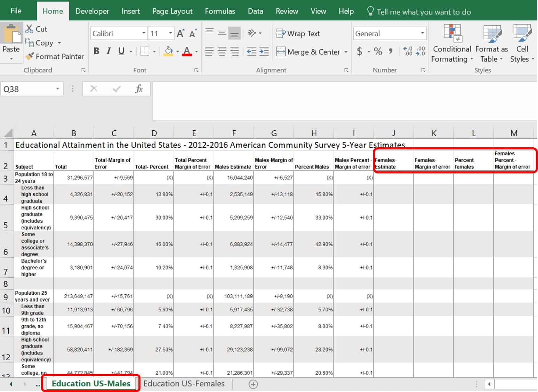This screenshot has height=392, width=538.
Task: Click the Increase Font Size icon
Action: click(180, 34)
